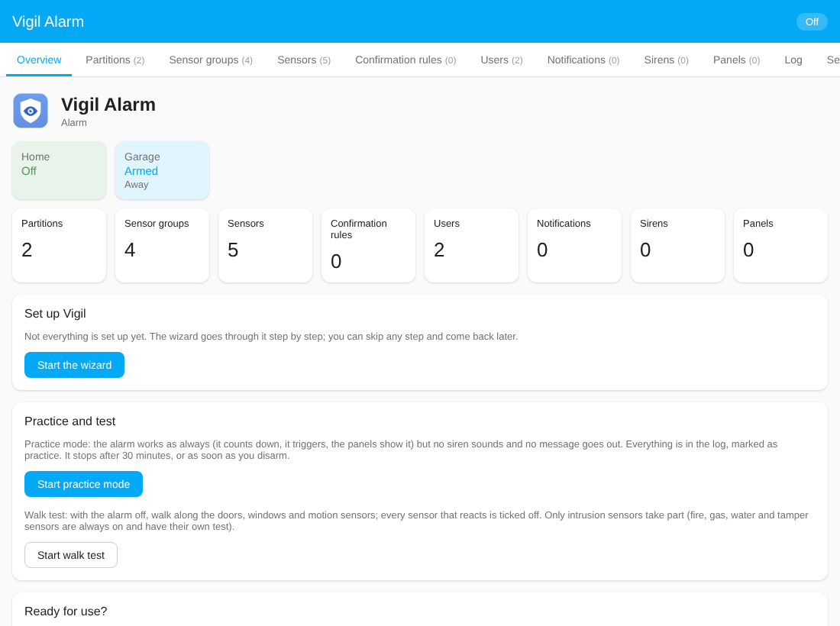840x626 pixels.
Task: Click the Ready for use? heading
Action: click(66, 611)
